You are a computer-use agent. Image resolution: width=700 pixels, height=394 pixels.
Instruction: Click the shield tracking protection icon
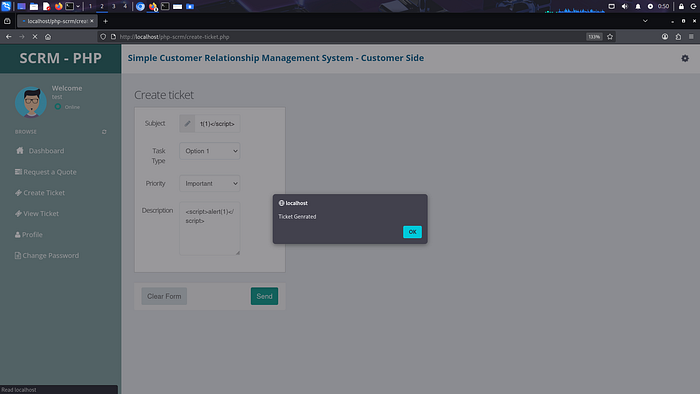point(103,37)
